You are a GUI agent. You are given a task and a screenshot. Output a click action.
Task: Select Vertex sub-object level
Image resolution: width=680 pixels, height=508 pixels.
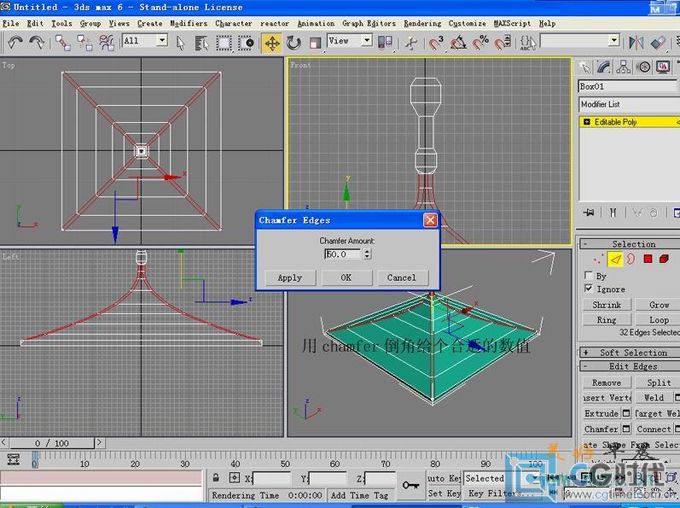[599, 259]
